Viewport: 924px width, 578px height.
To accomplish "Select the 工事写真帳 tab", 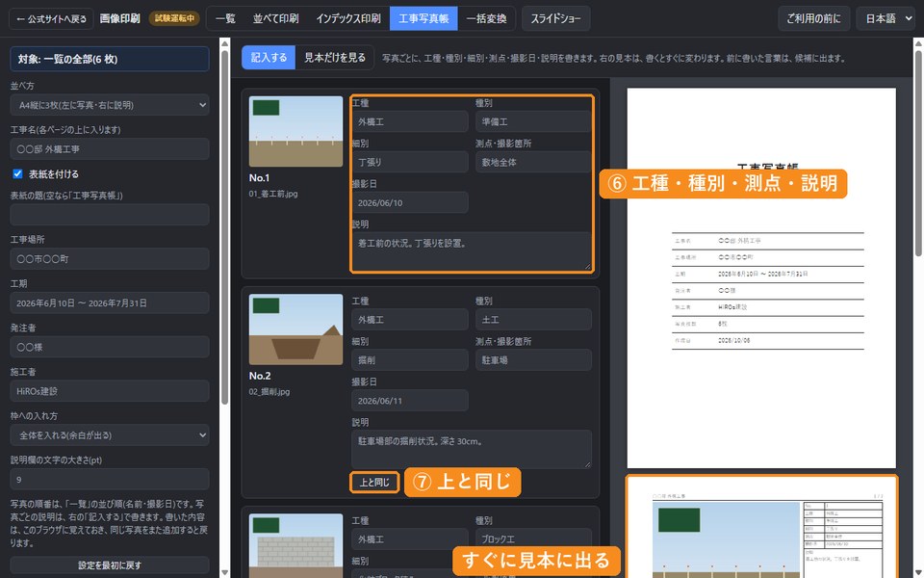I will point(423,19).
